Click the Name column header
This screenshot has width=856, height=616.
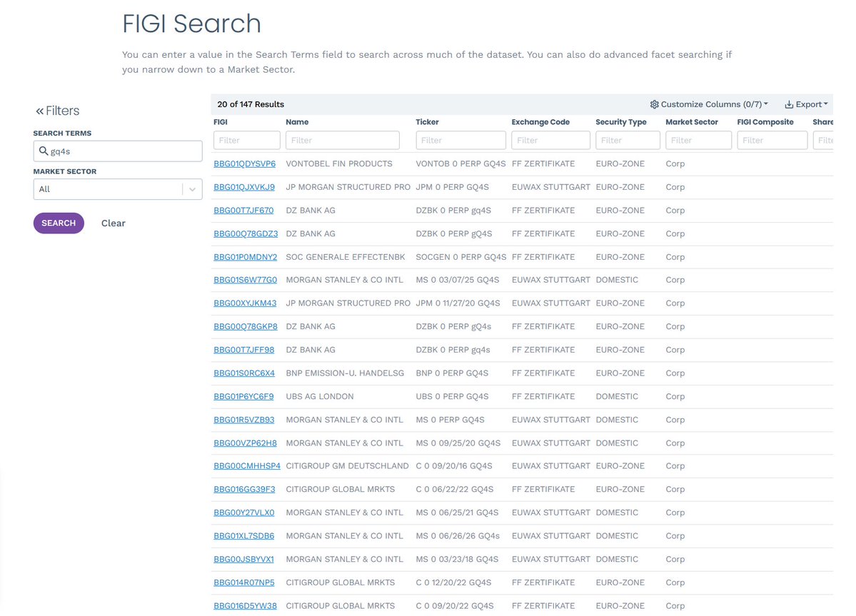pyautogui.click(x=297, y=122)
